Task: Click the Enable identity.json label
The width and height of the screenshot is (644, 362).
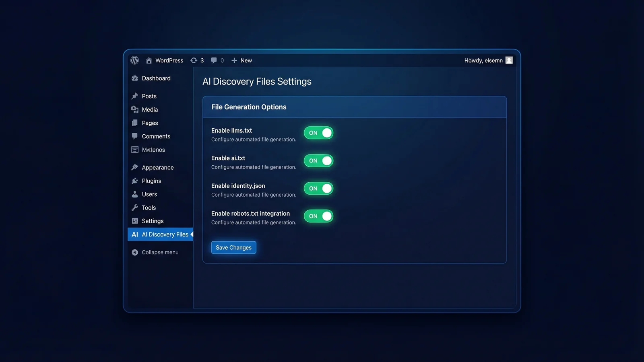Action: [x=238, y=186]
